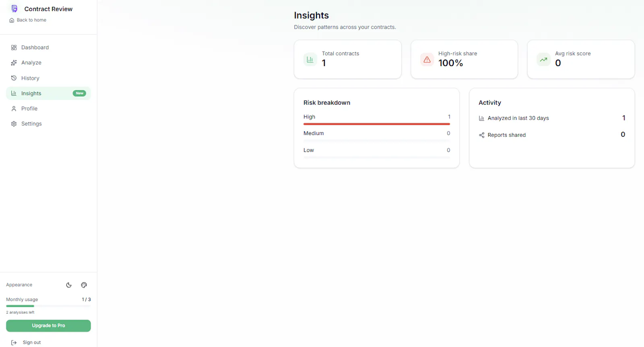This screenshot has height=347, width=644.
Task: Click the Reports shared share icon
Action: pos(481,135)
